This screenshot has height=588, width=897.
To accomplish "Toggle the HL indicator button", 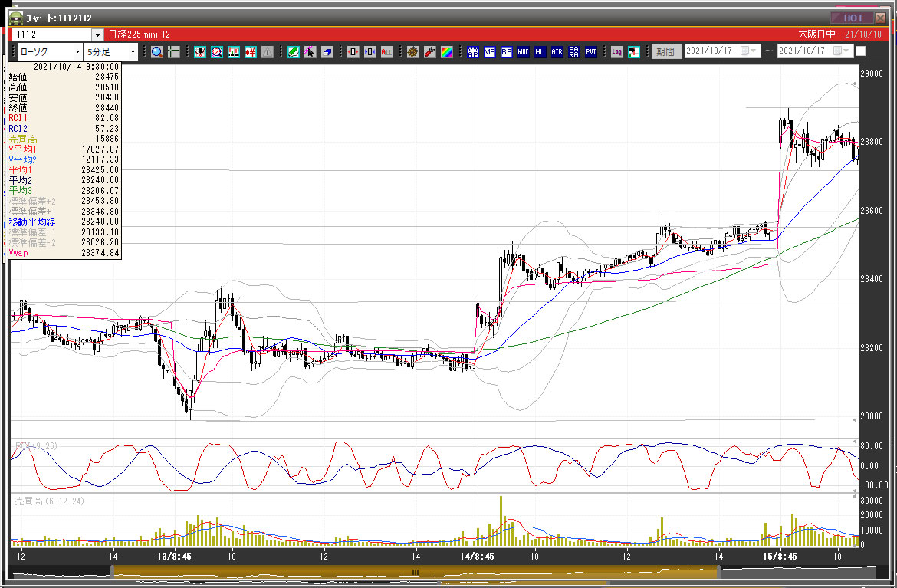I will (x=540, y=52).
